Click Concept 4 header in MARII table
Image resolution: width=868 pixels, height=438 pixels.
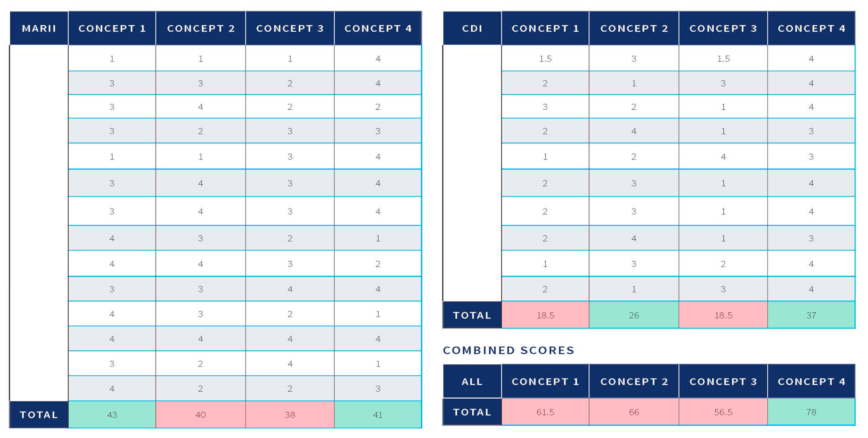click(378, 28)
